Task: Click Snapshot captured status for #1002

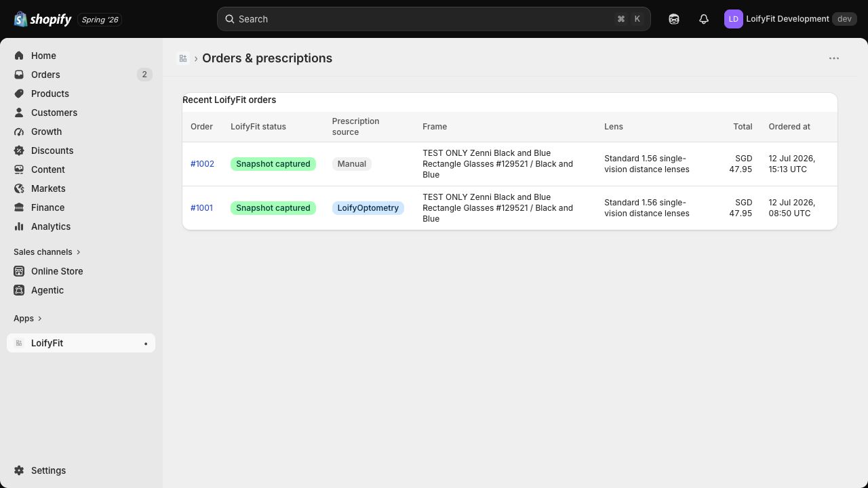Action: 273,164
